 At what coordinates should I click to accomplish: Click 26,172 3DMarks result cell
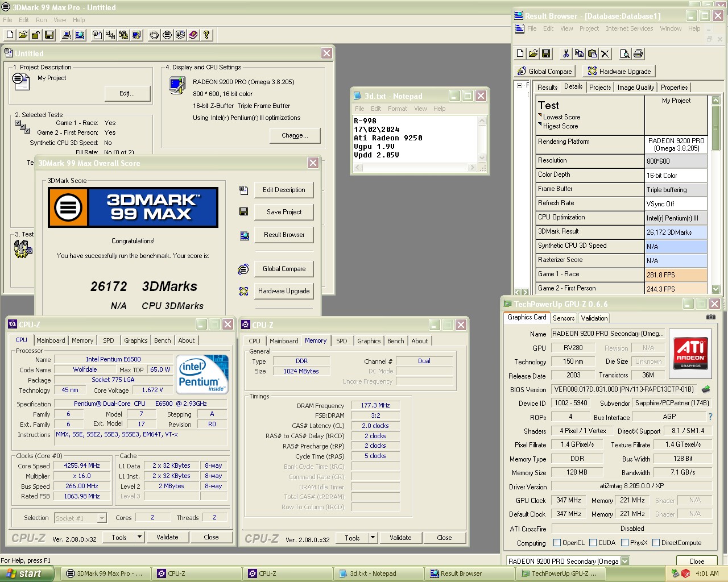coord(676,232)
